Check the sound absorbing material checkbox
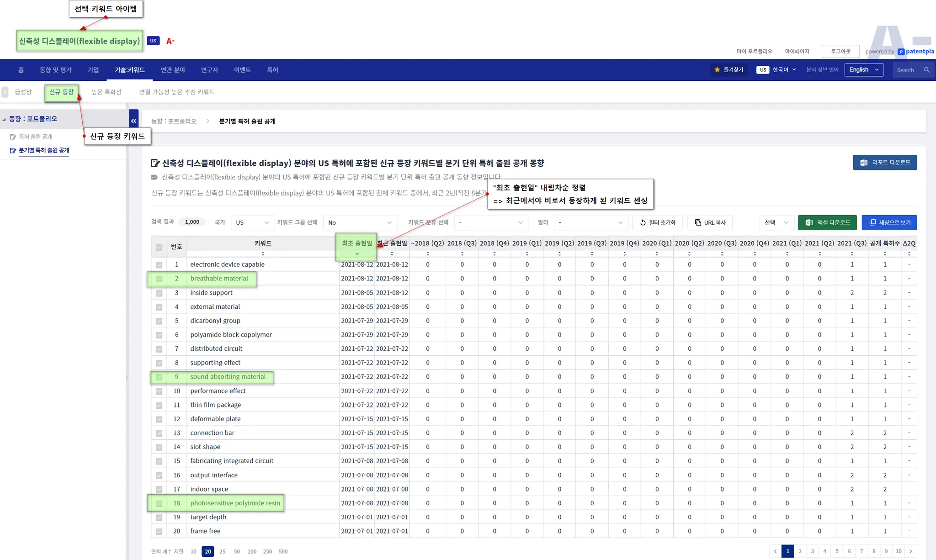 pos(159,377)
